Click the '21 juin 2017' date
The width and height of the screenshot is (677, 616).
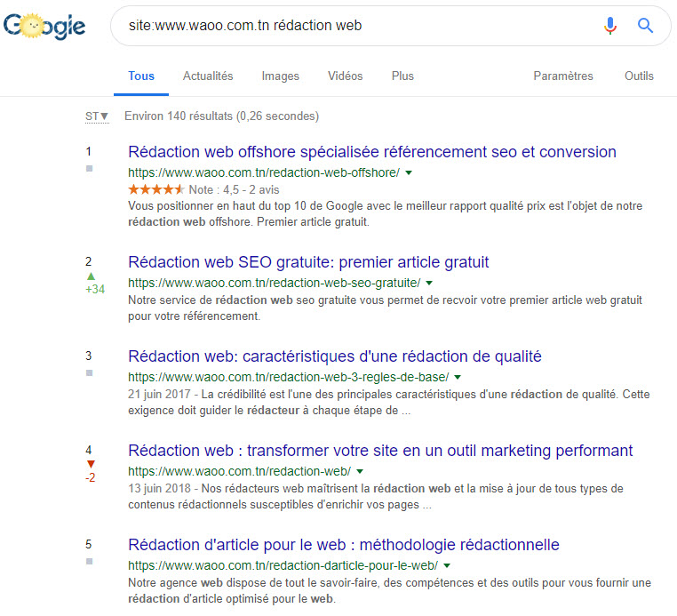(x=159, y=394)
